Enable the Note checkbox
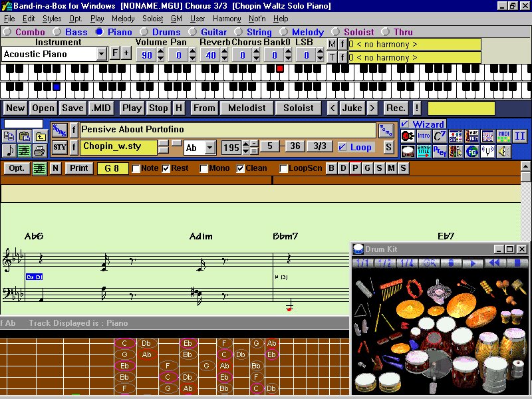Image resolution: width=532 pixels, height=399 pixels. click(x=136, y=169)
